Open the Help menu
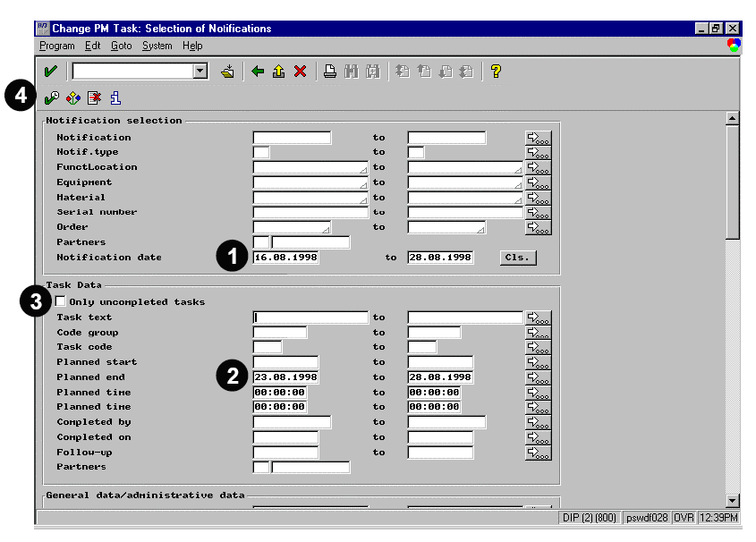Image resolution: width=756 pixels, height=542 pixels. click(192, 46)
